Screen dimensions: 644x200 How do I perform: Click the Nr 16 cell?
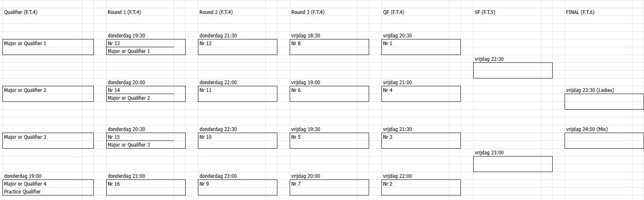tap(114, 184)
